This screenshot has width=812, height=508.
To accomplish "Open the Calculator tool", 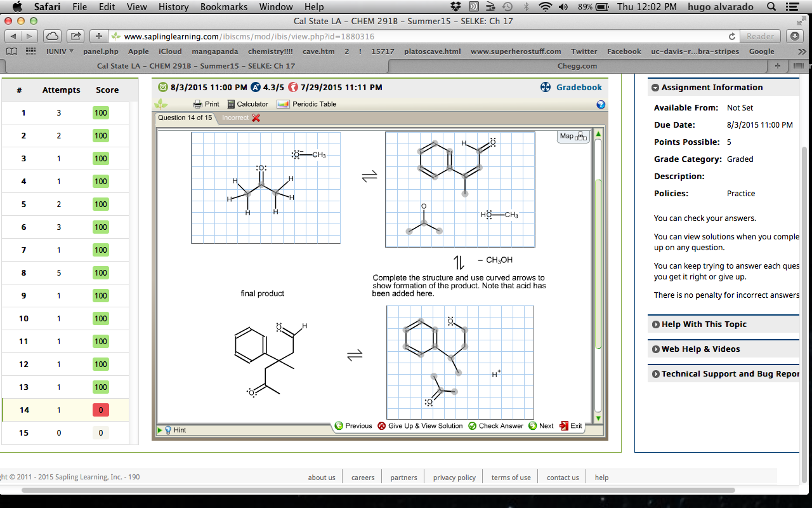I will 247,104.
